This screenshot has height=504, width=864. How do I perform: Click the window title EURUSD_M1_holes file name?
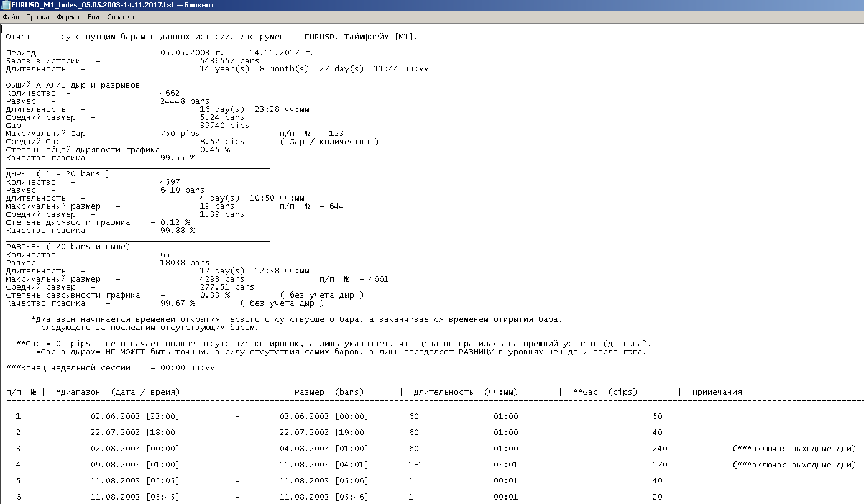[112, 5]
